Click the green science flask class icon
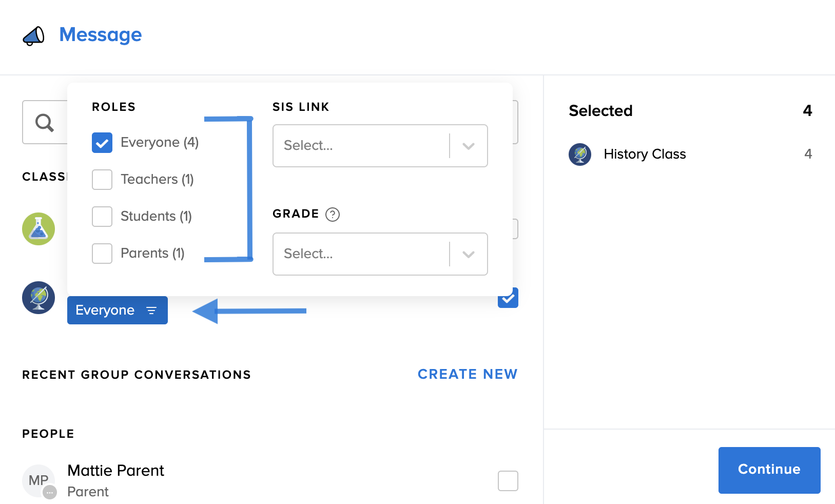 click(38, 229)
